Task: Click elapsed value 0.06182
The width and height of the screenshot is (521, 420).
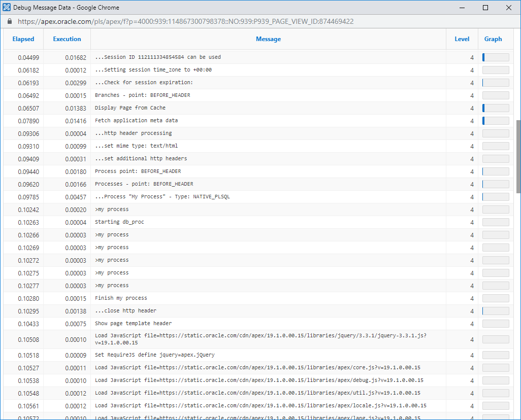Action: [28, 71]
